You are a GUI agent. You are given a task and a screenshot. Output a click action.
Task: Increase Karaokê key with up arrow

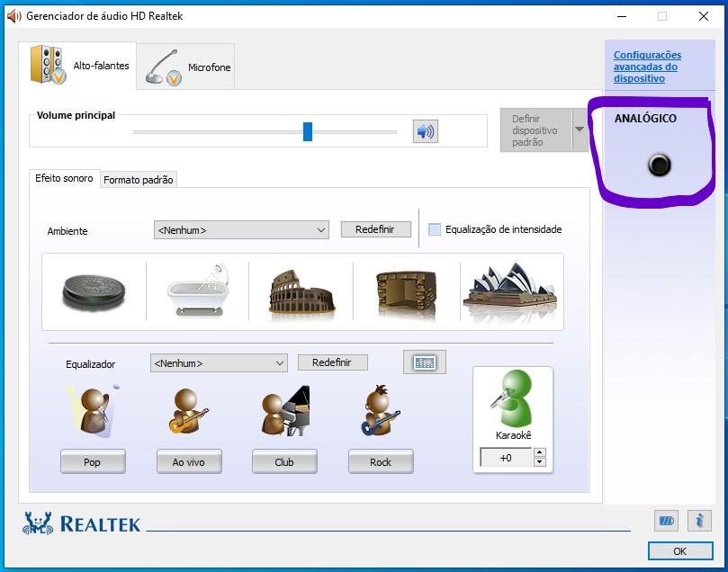click(x=540, y=452)
